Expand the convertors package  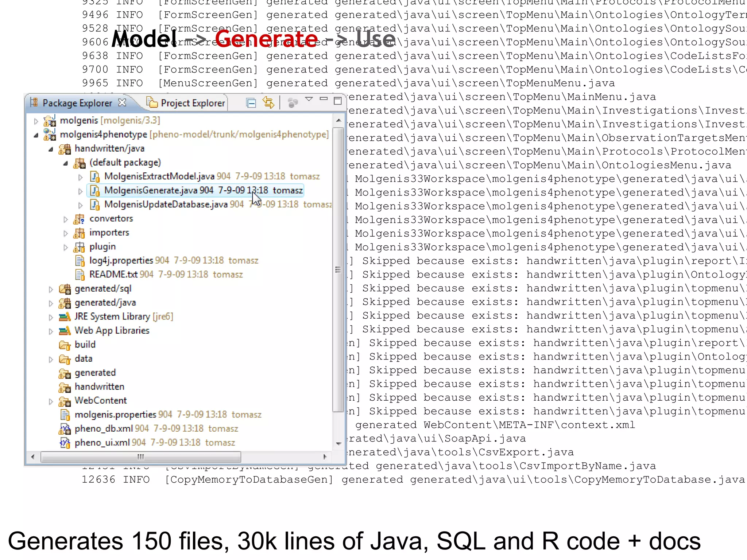66,219
